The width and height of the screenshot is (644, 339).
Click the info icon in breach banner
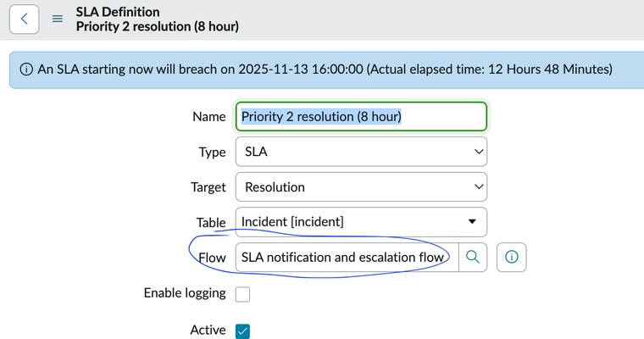pos(26,69)
